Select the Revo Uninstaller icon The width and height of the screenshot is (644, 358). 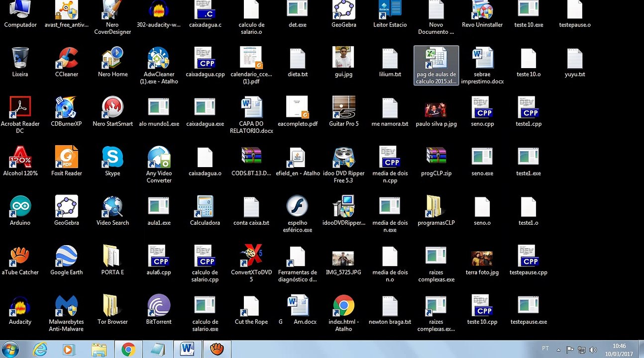482,14
